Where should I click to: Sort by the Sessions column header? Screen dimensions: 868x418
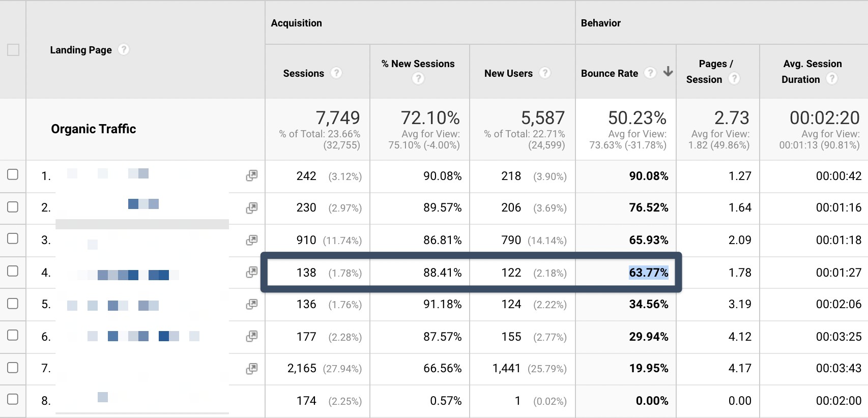[303, 73]
